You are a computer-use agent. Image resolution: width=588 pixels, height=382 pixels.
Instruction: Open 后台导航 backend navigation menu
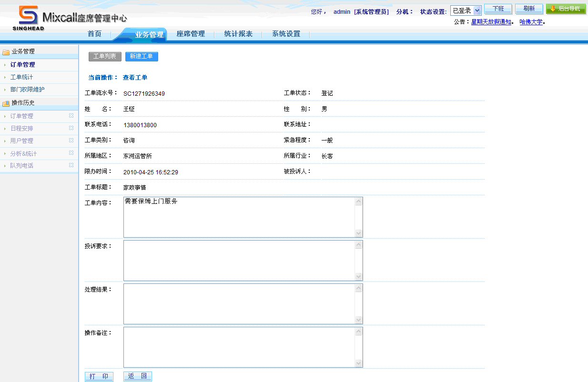click(566, 9)
